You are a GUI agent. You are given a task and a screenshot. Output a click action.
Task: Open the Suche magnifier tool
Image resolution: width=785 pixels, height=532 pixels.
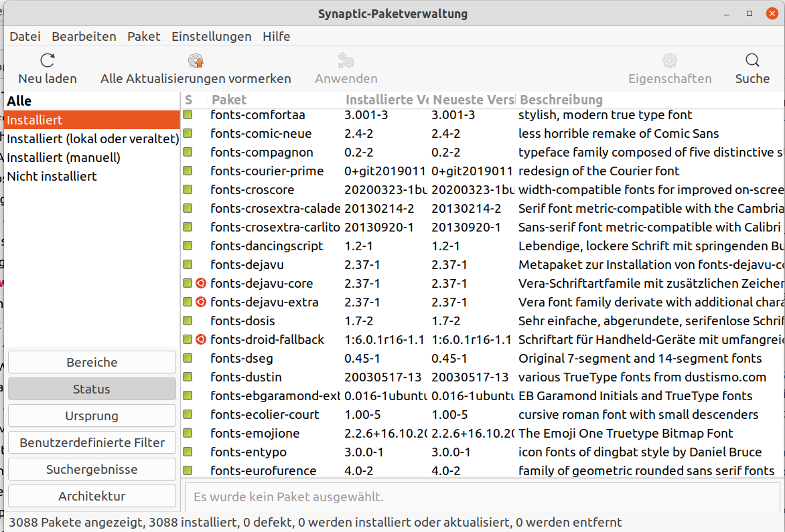coord(752,61)
